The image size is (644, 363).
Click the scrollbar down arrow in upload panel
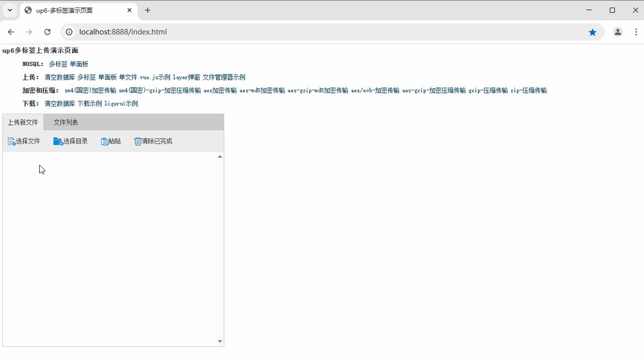(220, 341)
